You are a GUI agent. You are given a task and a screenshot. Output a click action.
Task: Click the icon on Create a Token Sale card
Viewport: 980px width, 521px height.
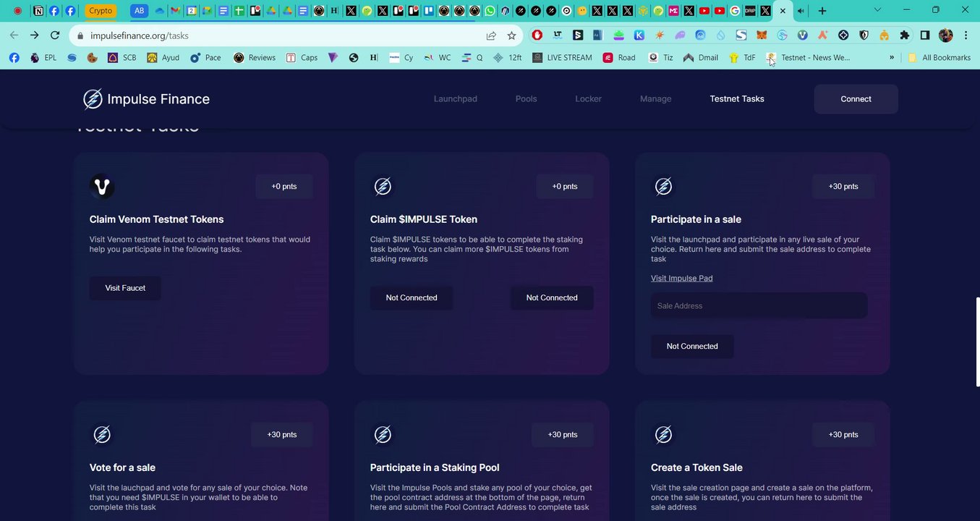pos(663,435)
